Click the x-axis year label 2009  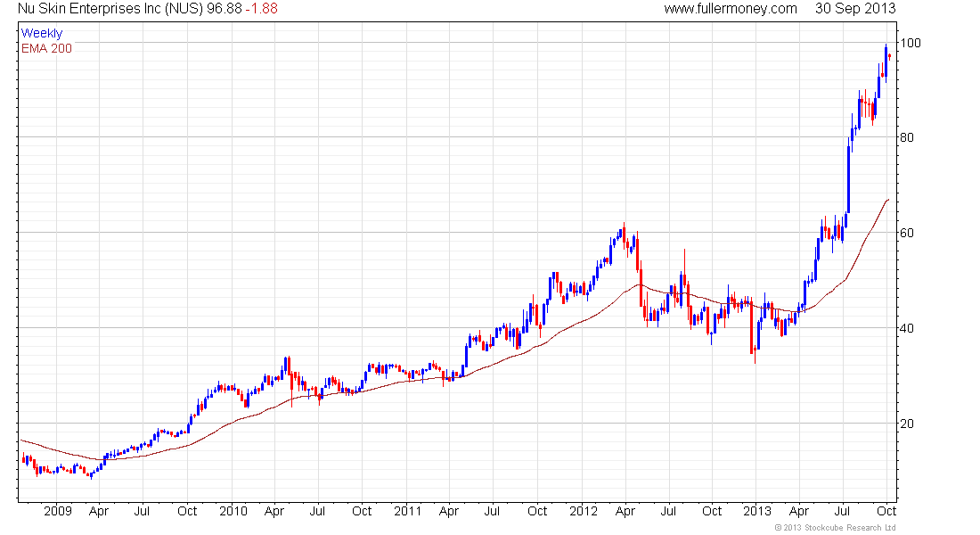tap(58, 511)
